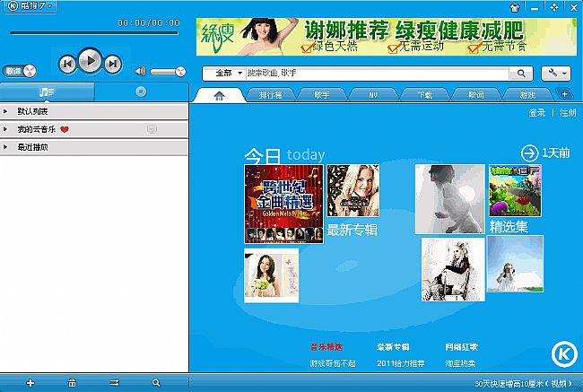The width and height of the screenshot is (583, 392).
Task: Start playback with the play button
Action: click(x=90, y=61)
